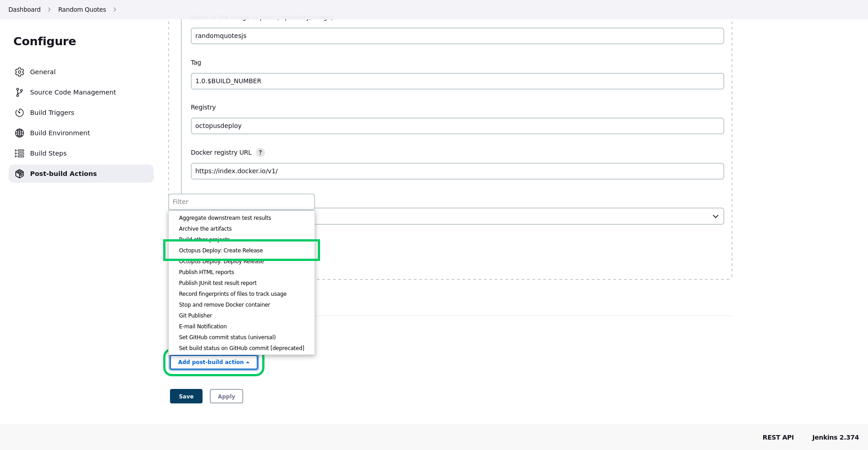Go to Source Code Management section
The width and height of the screenshot is (868, 450).
(x=81, y=92)
